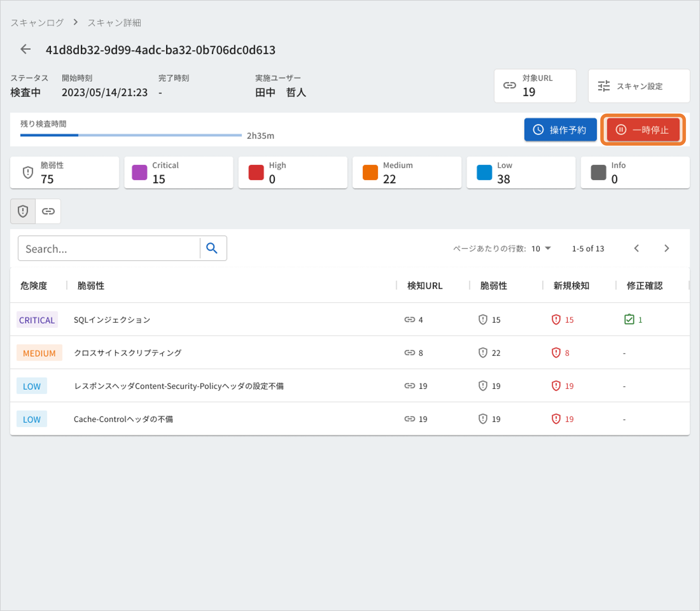700x611 pixels.
Task: Sort by 脆弱性 name column header
Action: coord(91,286)
